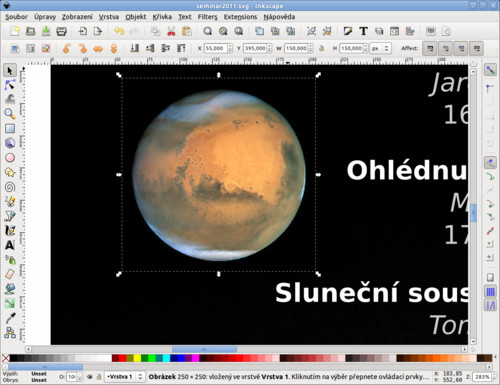The image size is (500, 385).
Task: Open the Nápověda menu
Action: tap(279, 17)
